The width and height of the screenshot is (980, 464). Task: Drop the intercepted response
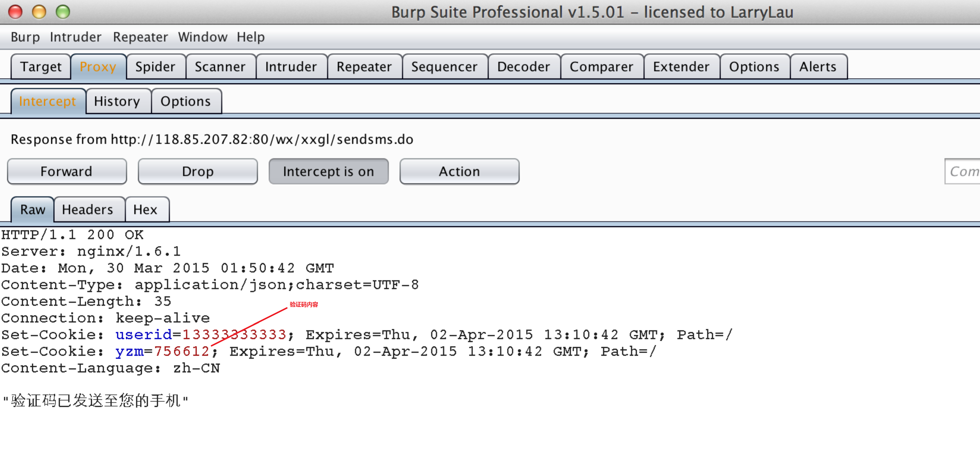pyautogui.click(x=198, y=172)
